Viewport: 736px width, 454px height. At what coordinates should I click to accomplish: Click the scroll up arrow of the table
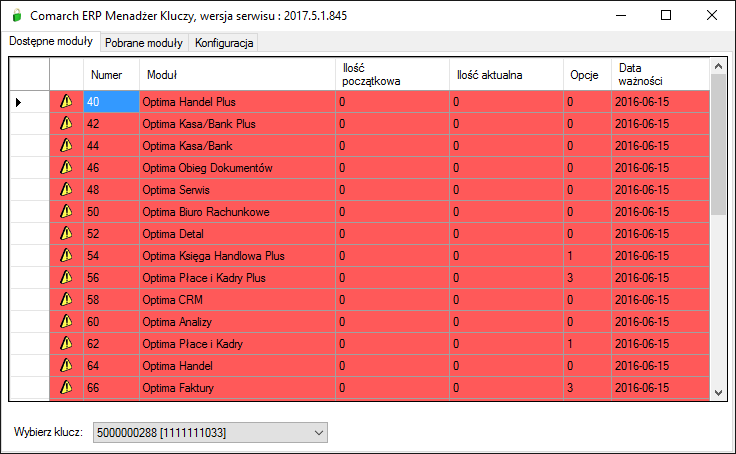[x=718, y=66]
